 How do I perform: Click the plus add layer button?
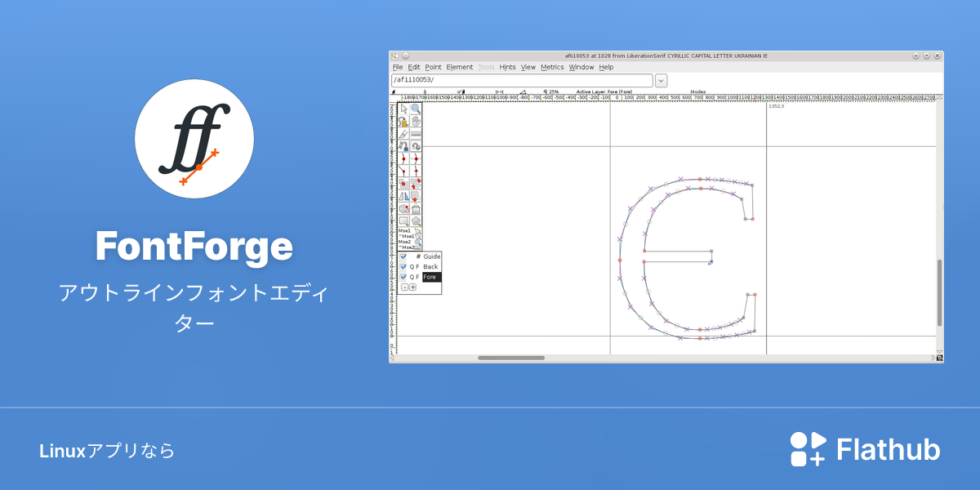point(412,287)
